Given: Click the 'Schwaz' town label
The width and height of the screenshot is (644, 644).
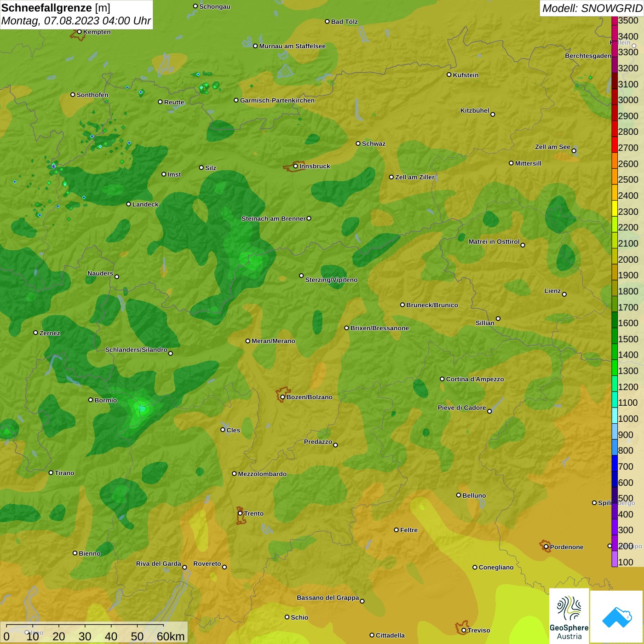Looking at the screenshot, I should click(374, 144).
